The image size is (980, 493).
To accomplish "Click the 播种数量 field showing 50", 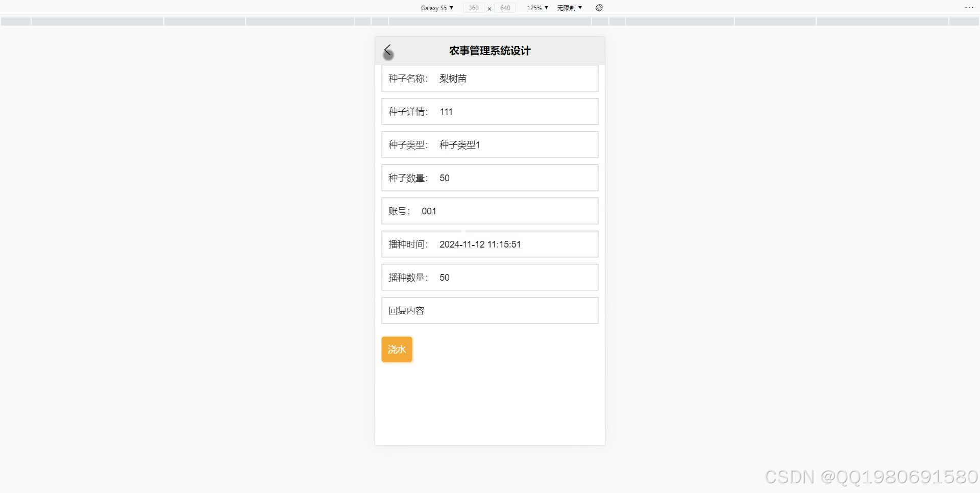I will (x=489, y=277).
